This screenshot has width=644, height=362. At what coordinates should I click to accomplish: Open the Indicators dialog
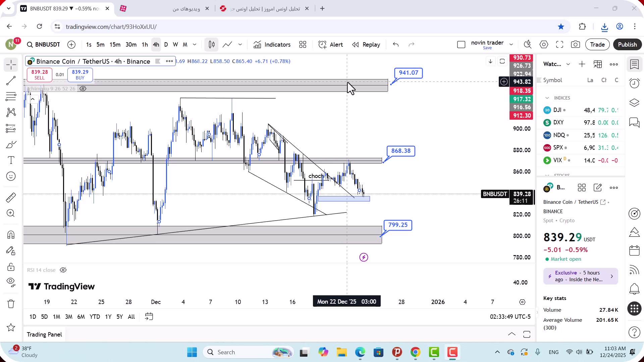(x=272, y=45)
